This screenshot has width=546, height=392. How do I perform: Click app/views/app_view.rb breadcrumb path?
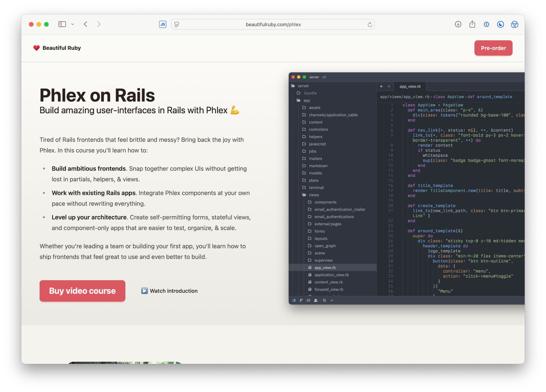pyautogui.click(x=405, y=97)
